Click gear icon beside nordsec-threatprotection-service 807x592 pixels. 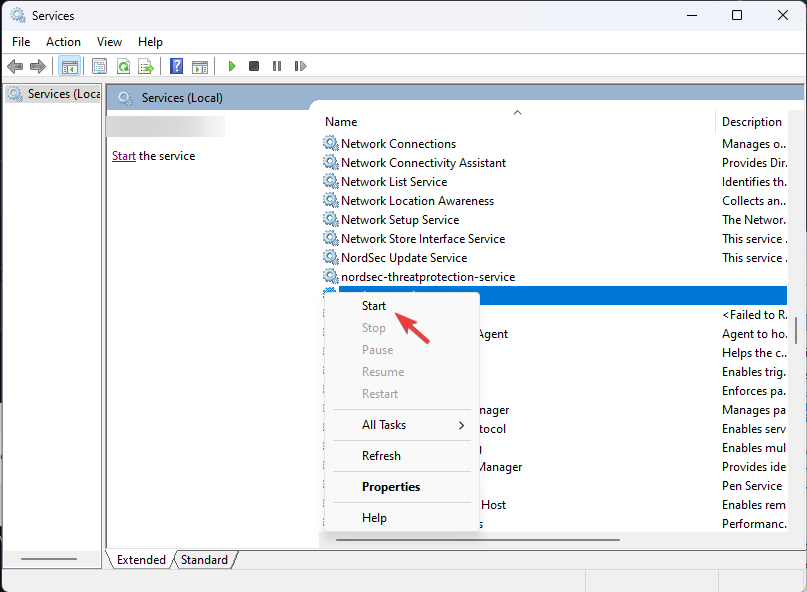330,276
